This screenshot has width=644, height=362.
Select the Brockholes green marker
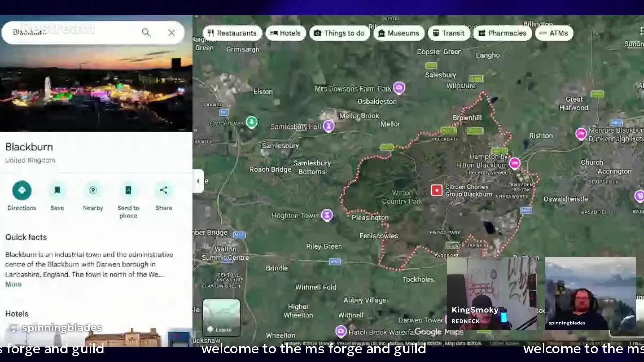pyautogui.click(x=251, y=122)
